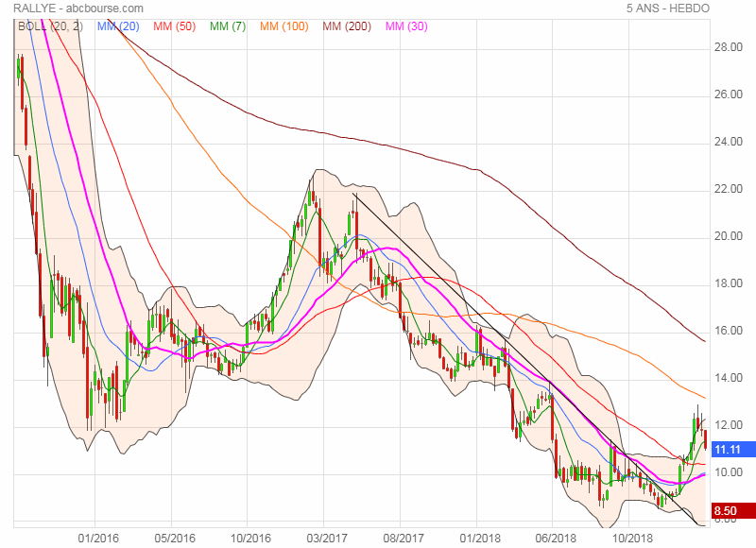The width and height of the screenshot is (756, 548).
Task: Click the red 8.50 price tag
Action: coord(733,510)
